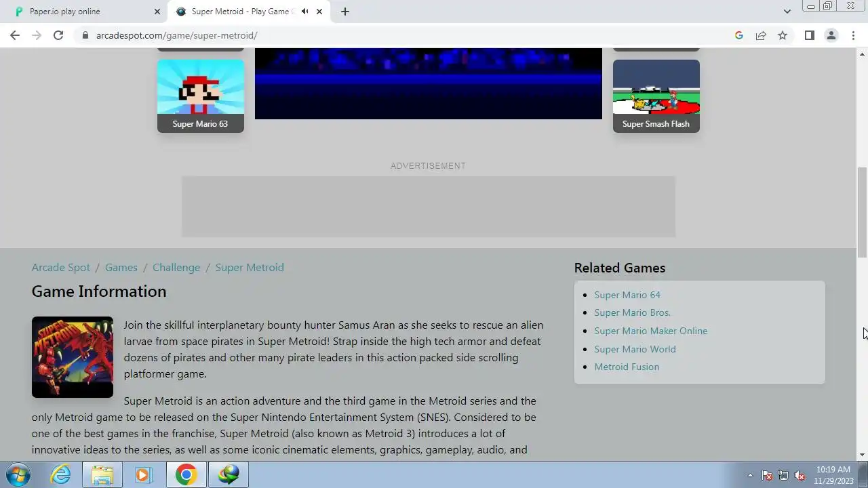868x488 pixels.
Task: Bookmark this page with star icon
Action: click(783, 35)
